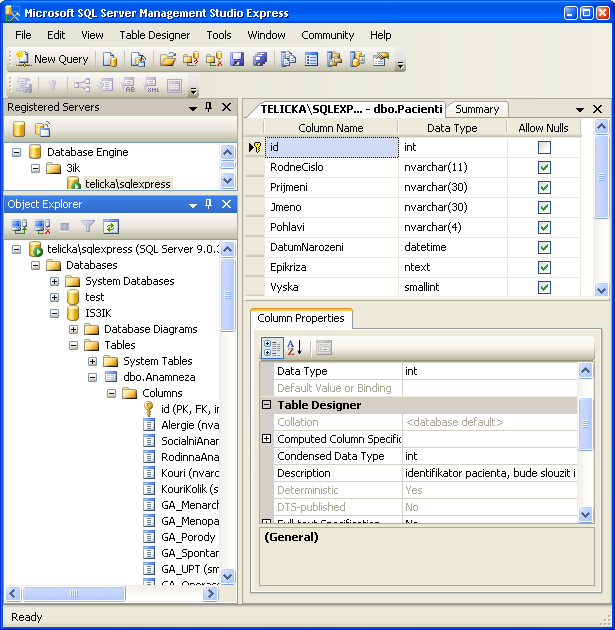Collapse the Database Engine node

(x=16, y=152)
